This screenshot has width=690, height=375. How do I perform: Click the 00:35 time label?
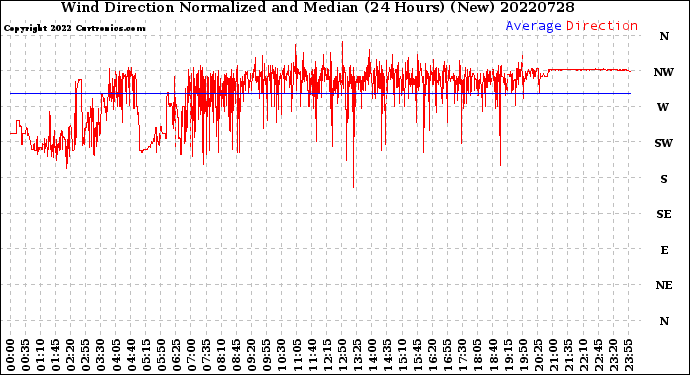[x=26, y=355]
